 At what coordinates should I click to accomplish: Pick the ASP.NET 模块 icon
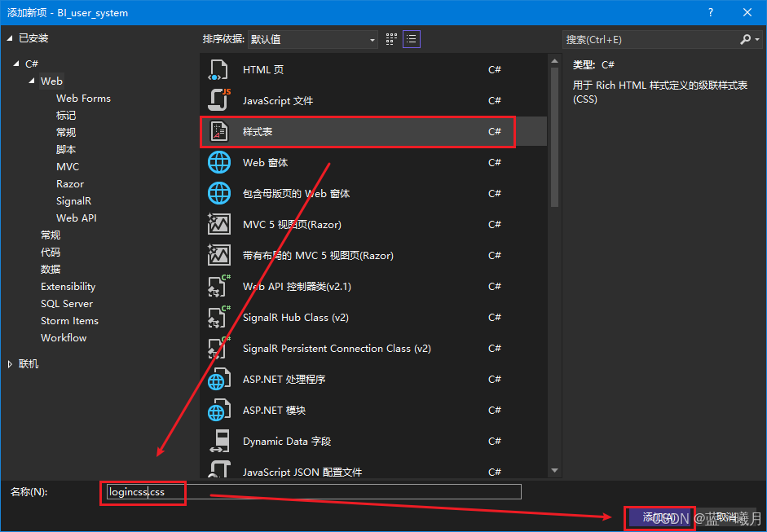218,411
